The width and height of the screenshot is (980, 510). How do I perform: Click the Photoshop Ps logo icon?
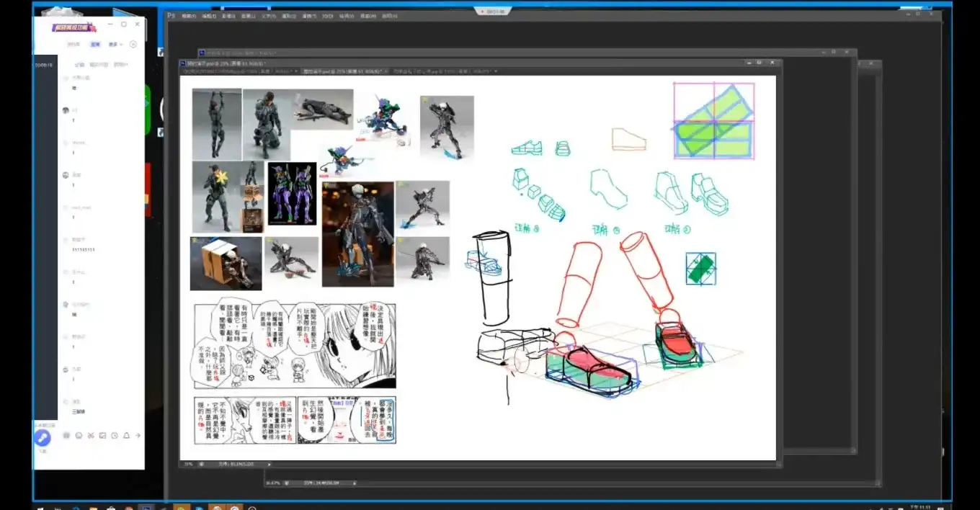(x=171, y=15)
